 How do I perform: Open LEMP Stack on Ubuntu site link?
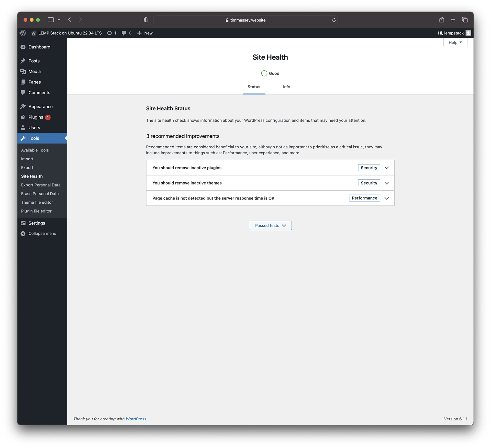(70, 33)
